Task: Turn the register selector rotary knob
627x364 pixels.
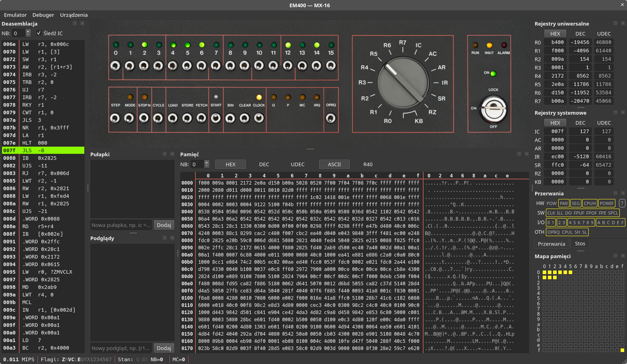Action: pos(403,82)
